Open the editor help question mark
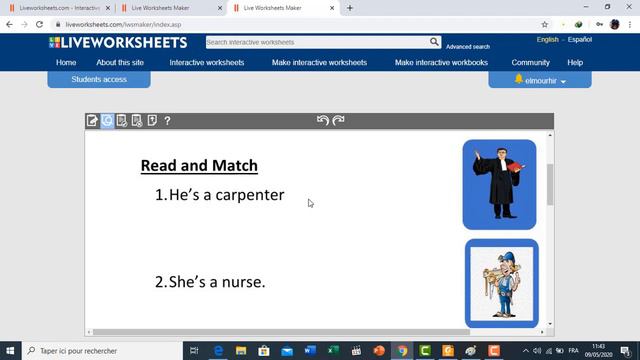Screen dimensions: 640x360 (x=167, y=121)
